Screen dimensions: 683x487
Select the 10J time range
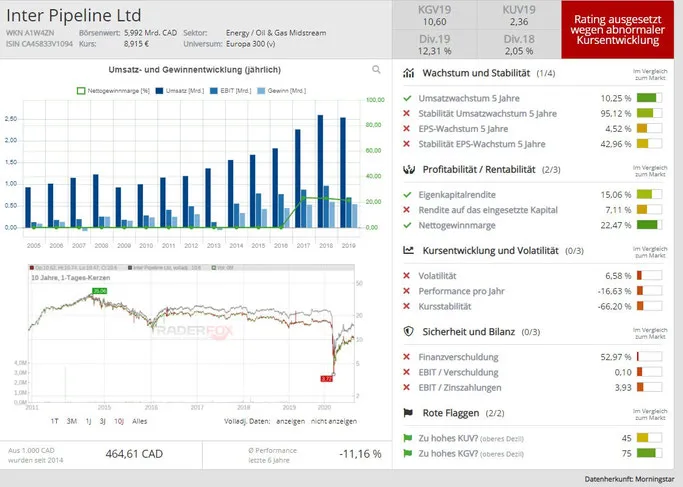tap(119, 421)
